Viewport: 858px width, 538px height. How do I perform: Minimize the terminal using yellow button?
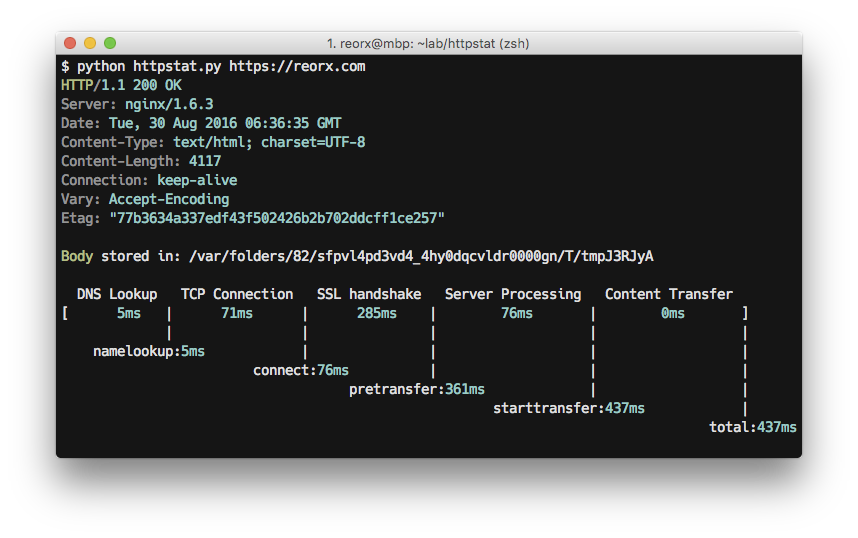(90, 43)
